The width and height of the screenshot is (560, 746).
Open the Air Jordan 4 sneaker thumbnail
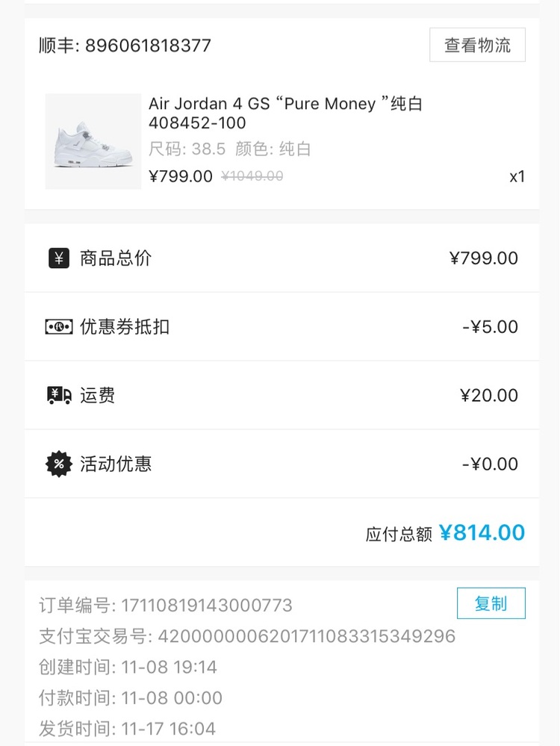[93, 141]
